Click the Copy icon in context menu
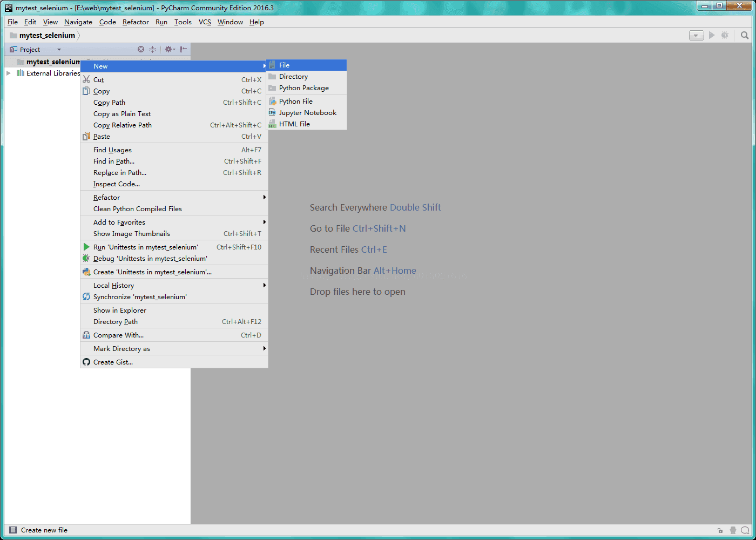Viewport: 756px width, 540px height. pos(86,91)
